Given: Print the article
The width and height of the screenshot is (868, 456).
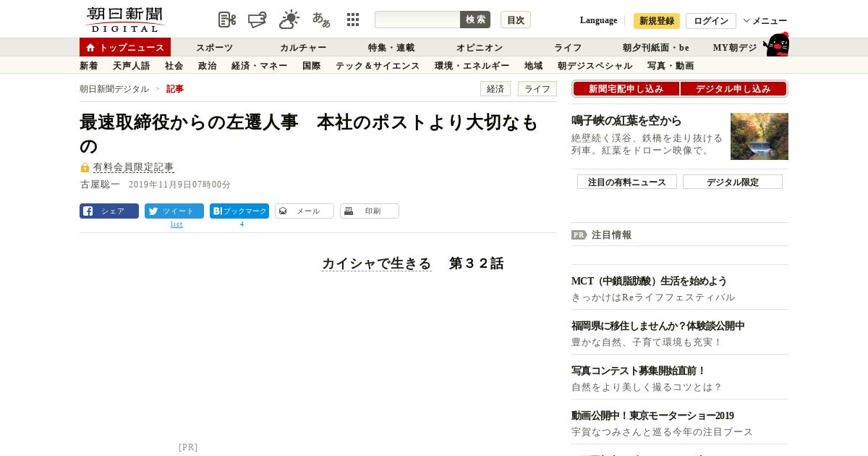Looking at the screenshot, I should point(370,211).
